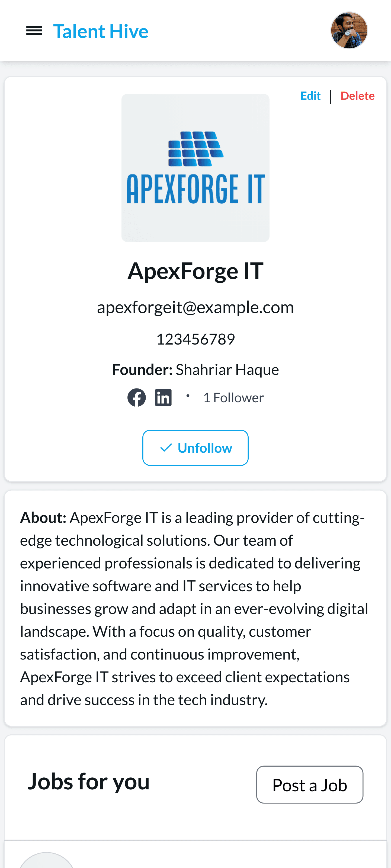Open the company's Facebook page icon

point(136,398)
